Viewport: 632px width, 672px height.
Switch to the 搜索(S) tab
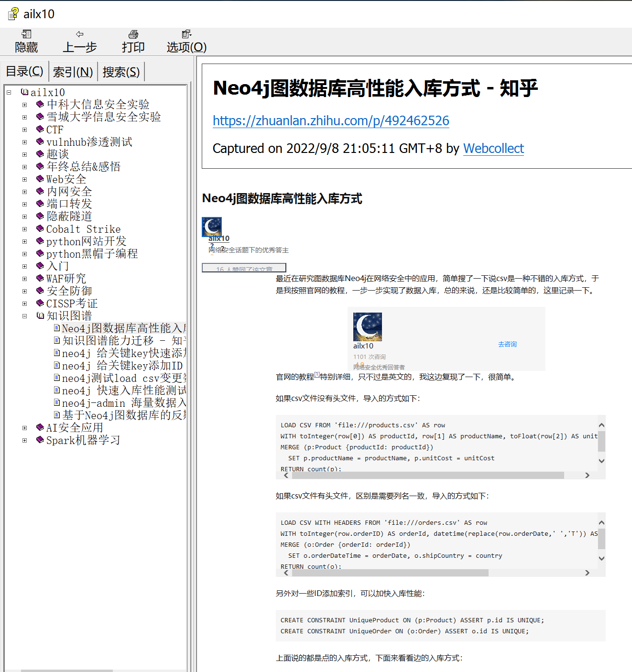click(121, 72)
